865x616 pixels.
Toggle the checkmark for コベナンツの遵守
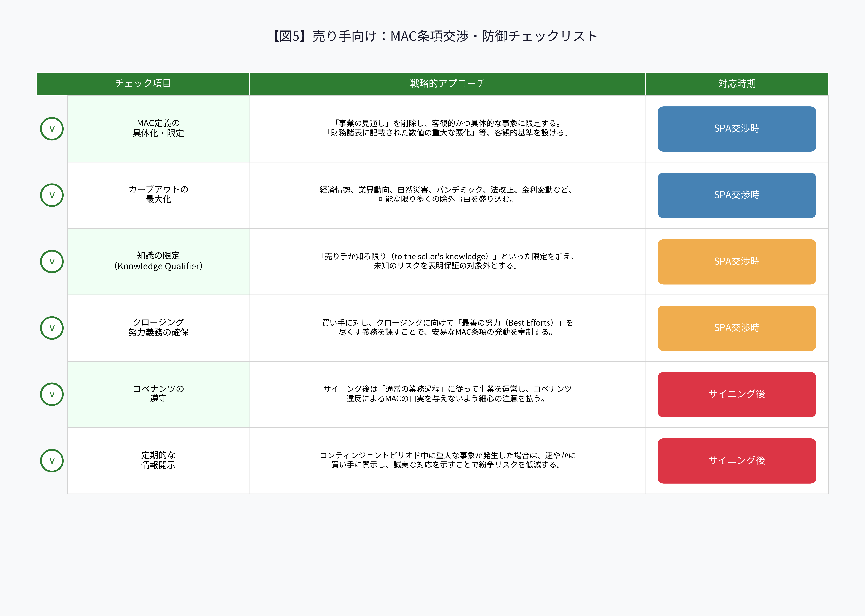(52, 394)
